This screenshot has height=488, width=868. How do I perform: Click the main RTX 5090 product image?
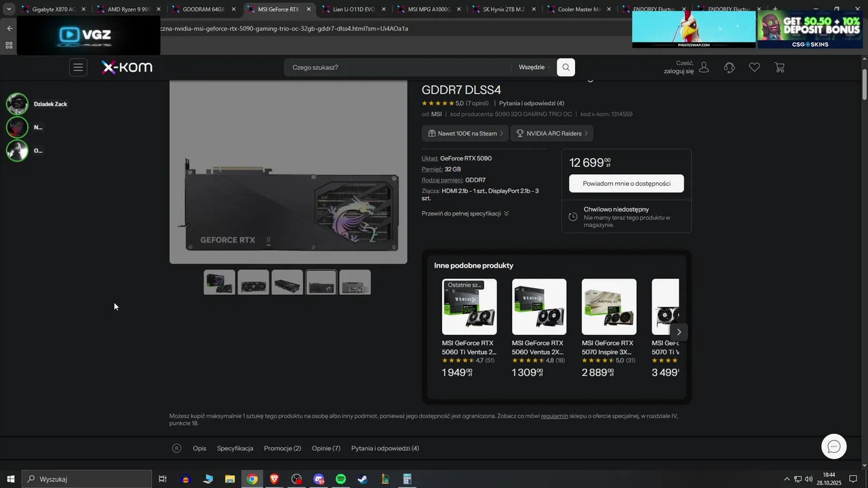tap(288, 172)
